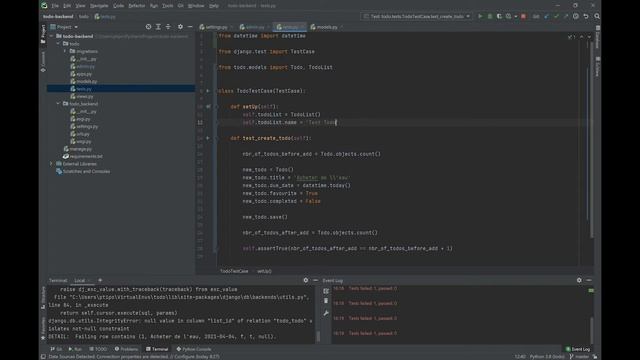Screen dimensions: 640x360
Task: Click the profiler icon in toolbar
Action: (x=509, y=16)
